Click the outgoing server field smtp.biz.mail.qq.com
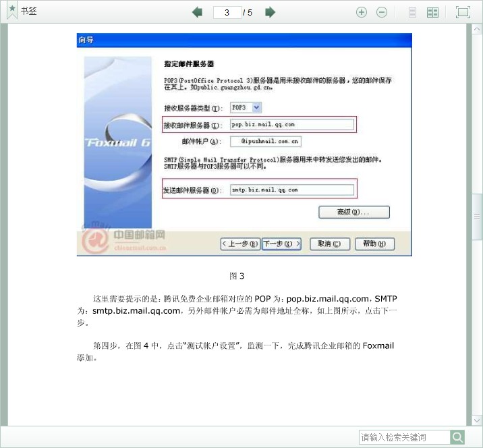The width and height of the screenshot is (483, 448). (x=291, y=190)
